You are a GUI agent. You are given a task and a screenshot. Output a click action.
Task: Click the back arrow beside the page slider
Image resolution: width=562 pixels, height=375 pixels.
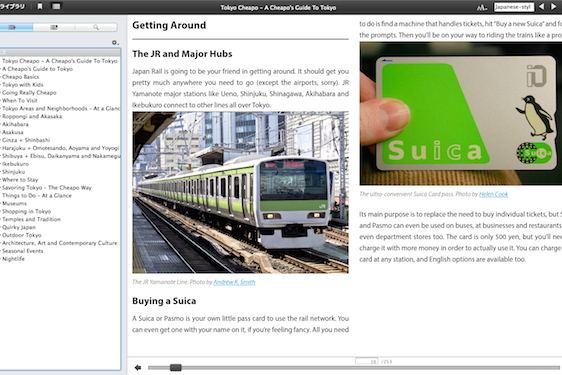138,367
